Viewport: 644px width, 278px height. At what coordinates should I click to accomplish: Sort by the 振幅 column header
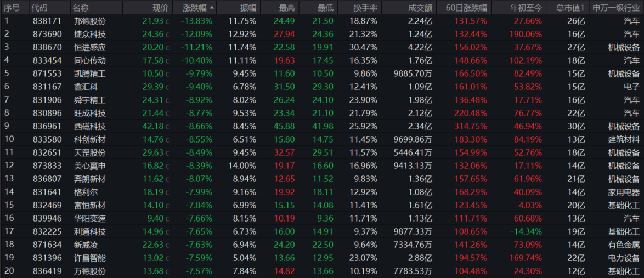pos(248,8)
